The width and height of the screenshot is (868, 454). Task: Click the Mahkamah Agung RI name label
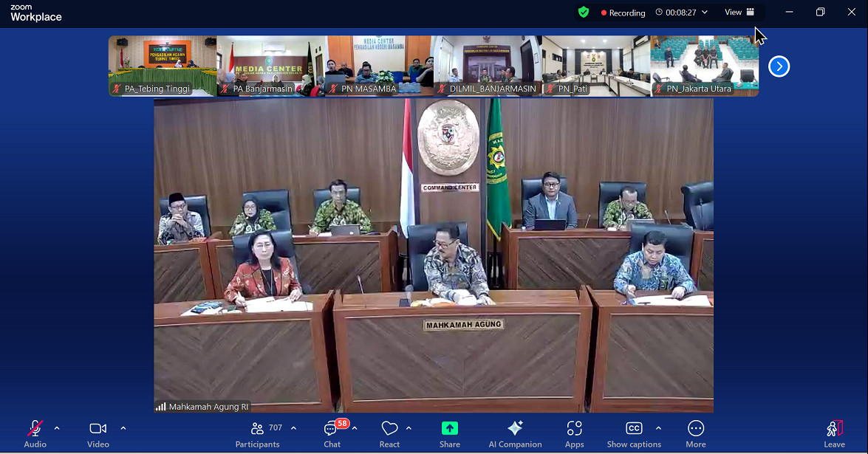click(209, 407)
